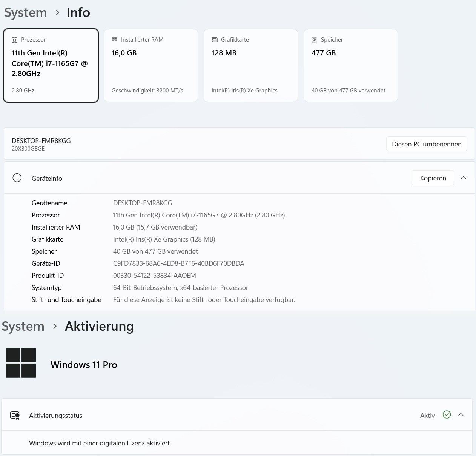Click the Aktivierungsstatus certificate icon
The height and width of the screenshot is (456, 476).
[15, 416]
